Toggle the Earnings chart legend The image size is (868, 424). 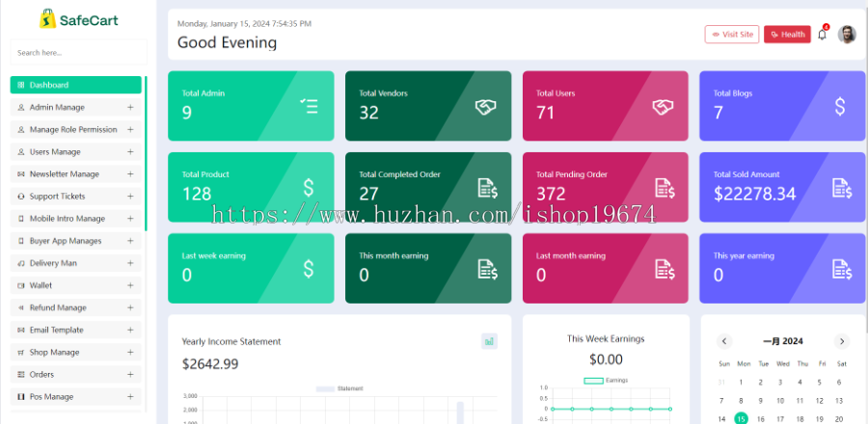pyautogui.click(x=606, y=381)
